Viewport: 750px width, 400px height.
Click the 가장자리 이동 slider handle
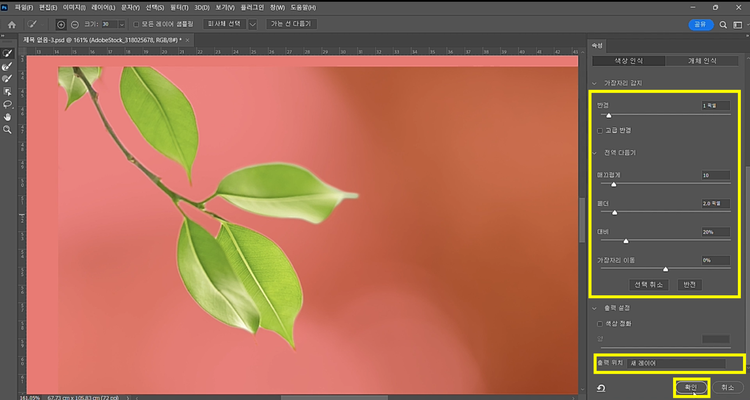(666, 269)
